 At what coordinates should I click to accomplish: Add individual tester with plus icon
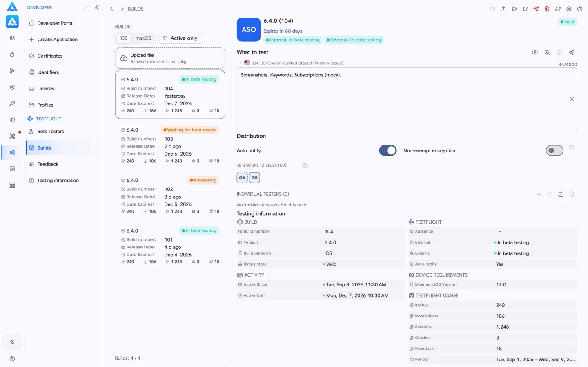(539, 194)
